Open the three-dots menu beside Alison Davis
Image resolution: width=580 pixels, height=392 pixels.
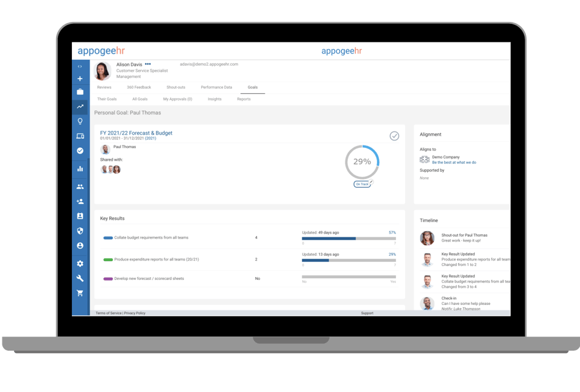point(148,64)
